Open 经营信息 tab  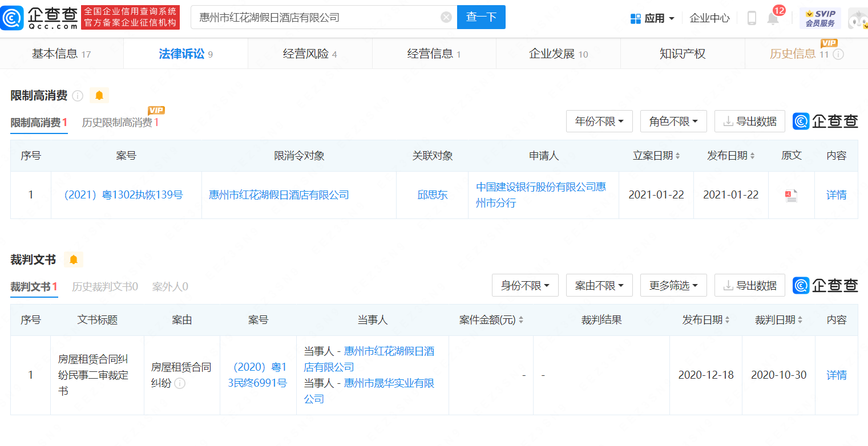(434, 54)
